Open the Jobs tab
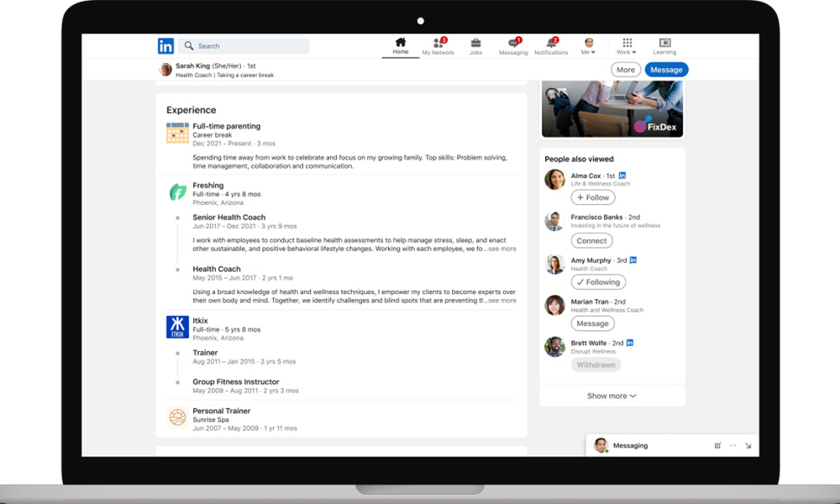This screenshot has width=840, height=504. [x=475, y=46]
